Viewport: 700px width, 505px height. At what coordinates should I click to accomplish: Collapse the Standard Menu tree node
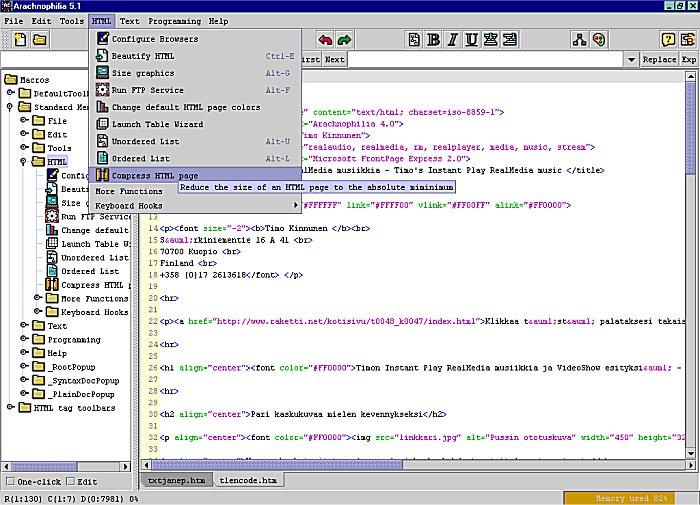pyautogui.click(x=10, y=107)
